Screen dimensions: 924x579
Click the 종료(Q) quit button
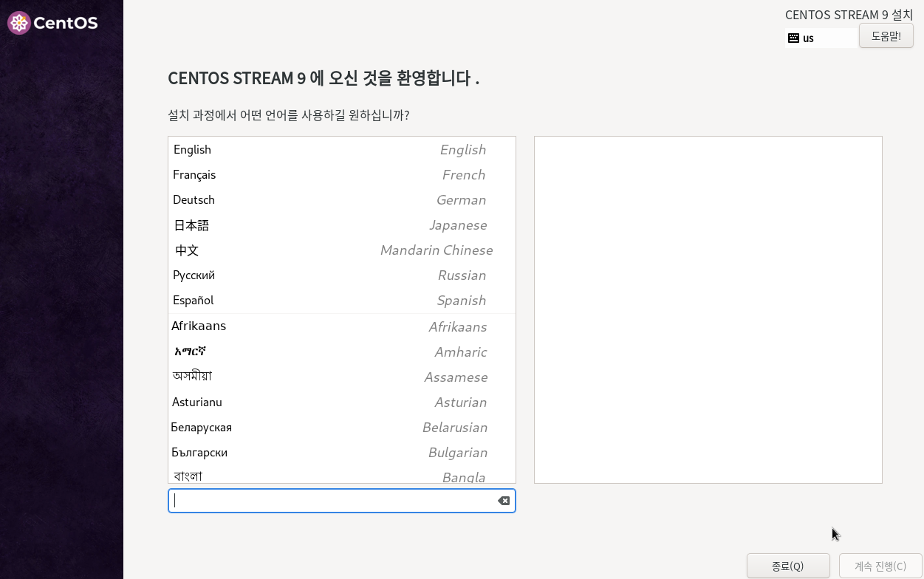(x=788, y=566)
